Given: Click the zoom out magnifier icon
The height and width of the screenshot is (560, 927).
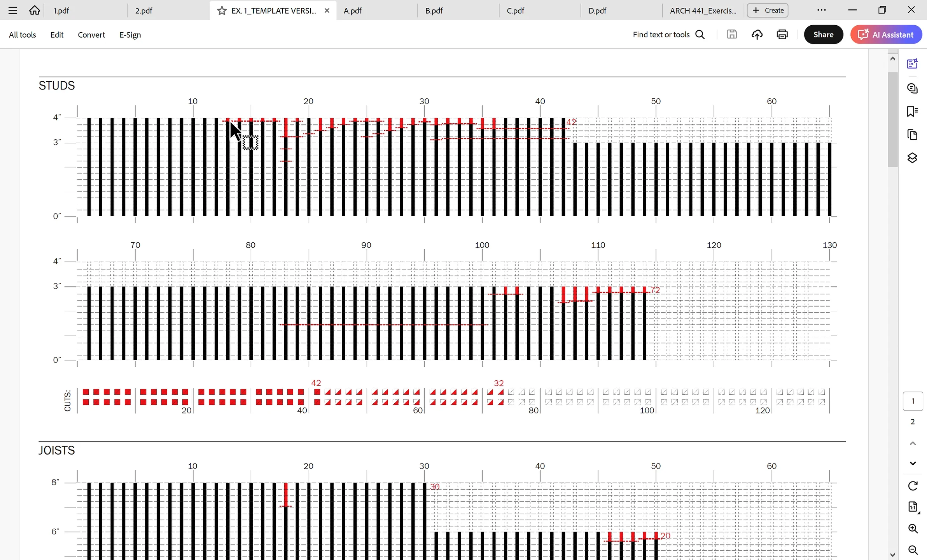Looking at the screenshot, I should tap(913, 550).
